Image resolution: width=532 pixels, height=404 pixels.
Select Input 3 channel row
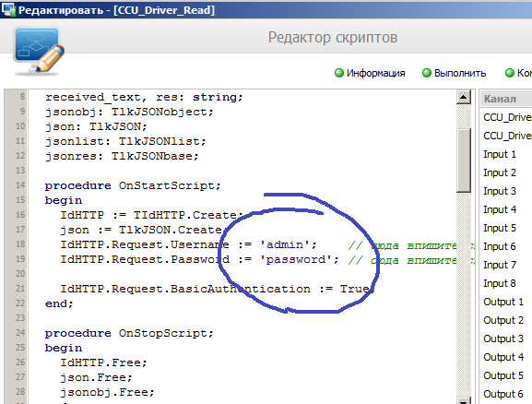click(506, 191)
